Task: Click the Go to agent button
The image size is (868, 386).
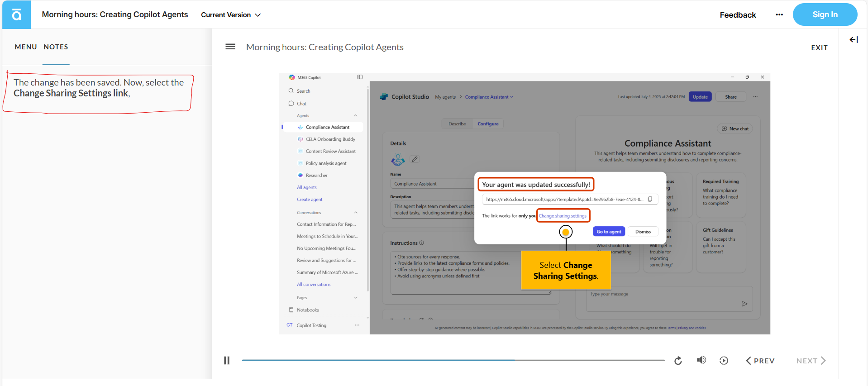Action: [x=609, y=232]
